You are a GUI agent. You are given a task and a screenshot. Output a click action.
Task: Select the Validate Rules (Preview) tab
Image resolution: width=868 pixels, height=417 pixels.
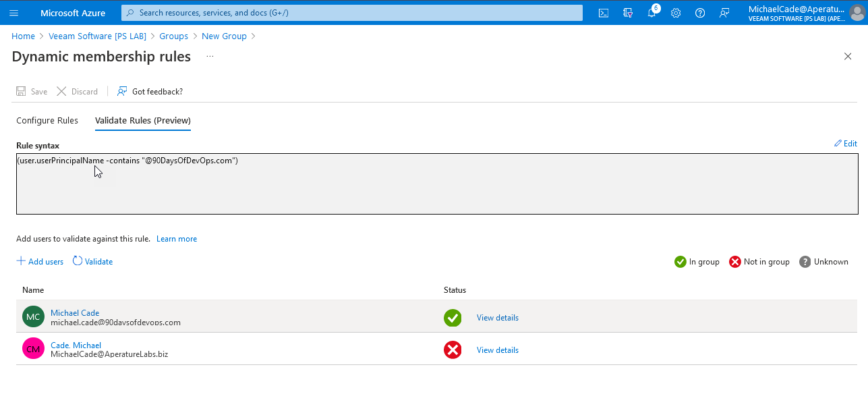pos(143,120)
